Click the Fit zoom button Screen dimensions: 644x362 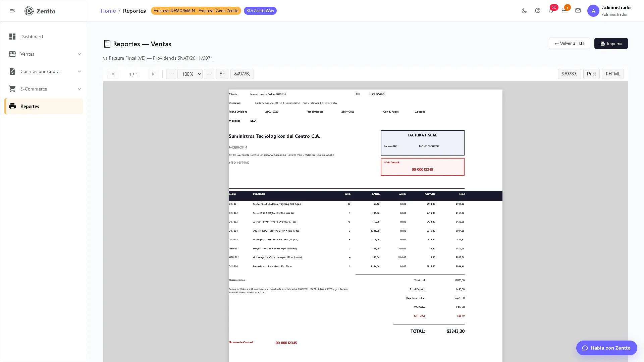pyautogui.click(x=222, y=74)
